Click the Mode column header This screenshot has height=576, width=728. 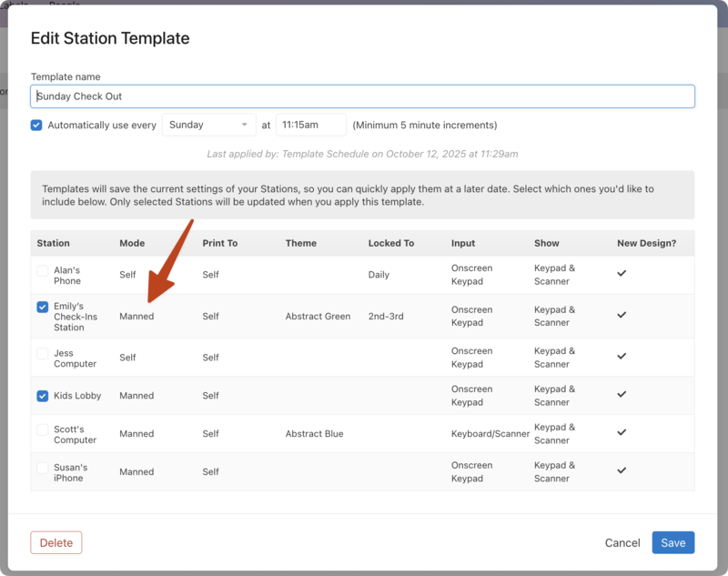point(132,243)
